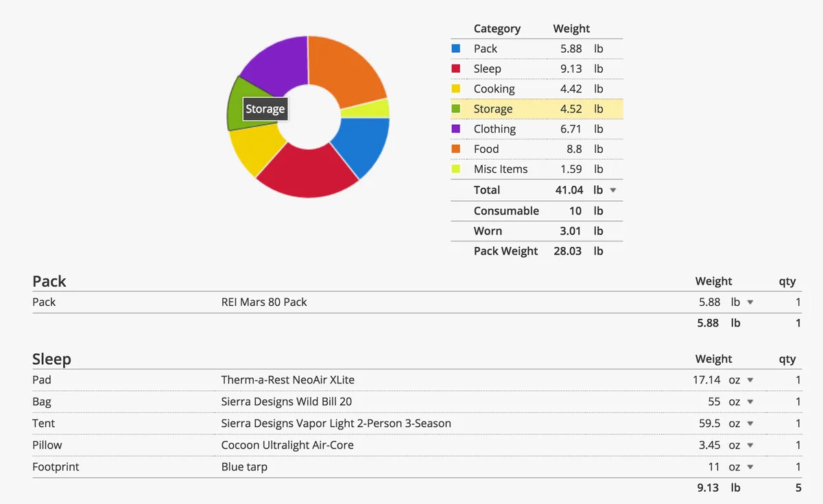
Task: Click the Sleep category label in the legend
Action: [487, 69]
